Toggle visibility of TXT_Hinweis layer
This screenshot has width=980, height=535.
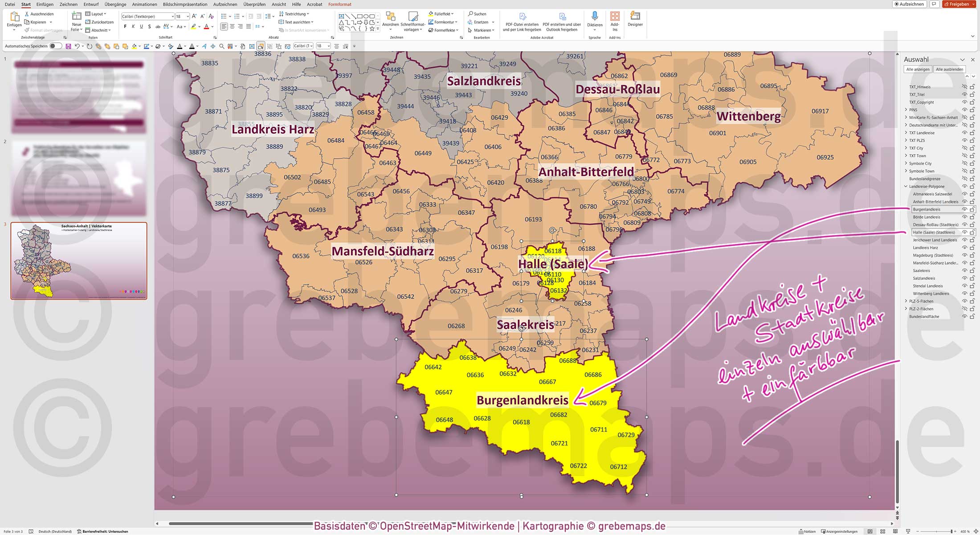point(965,86)
